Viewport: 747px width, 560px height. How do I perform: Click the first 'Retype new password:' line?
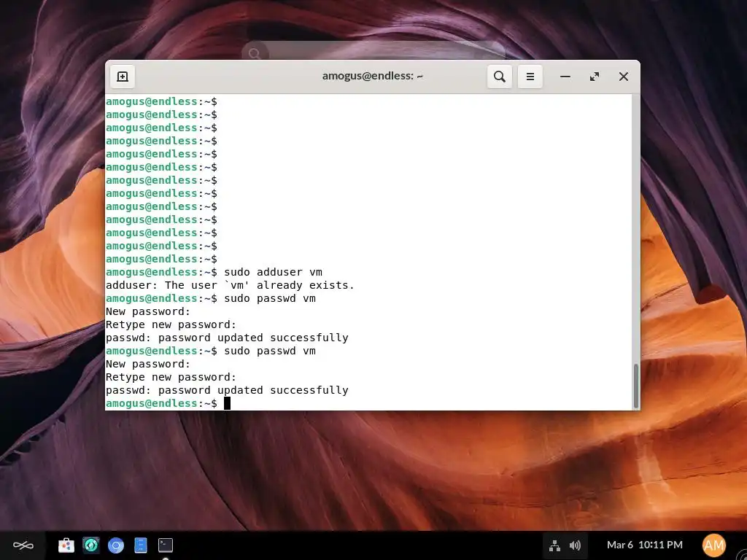tap(171, 324)
